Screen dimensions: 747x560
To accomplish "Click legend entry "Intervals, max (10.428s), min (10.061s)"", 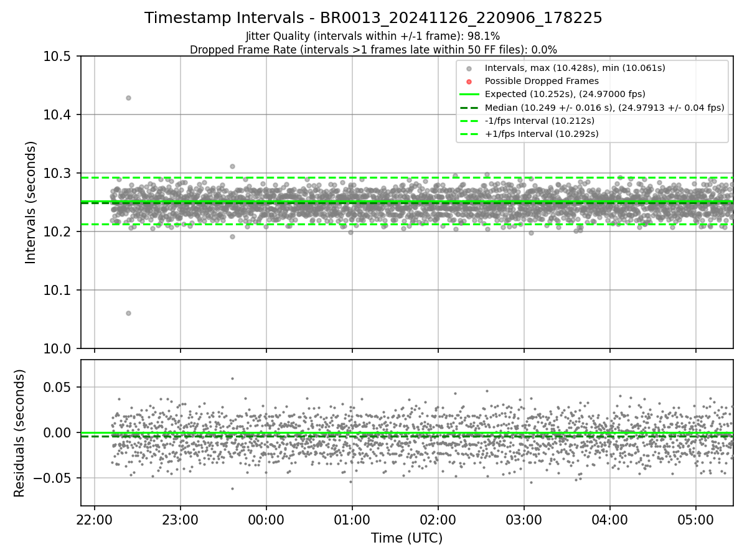I will [x=575, y=68].
